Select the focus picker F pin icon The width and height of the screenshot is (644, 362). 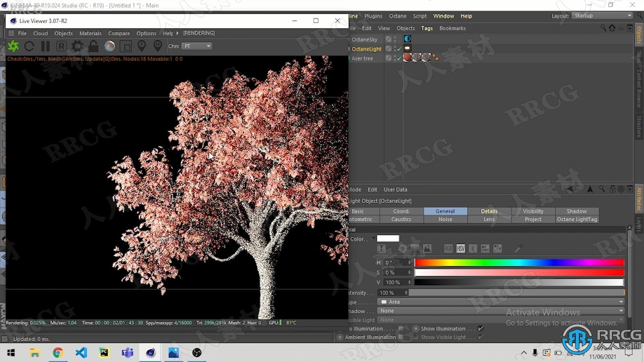142,46
